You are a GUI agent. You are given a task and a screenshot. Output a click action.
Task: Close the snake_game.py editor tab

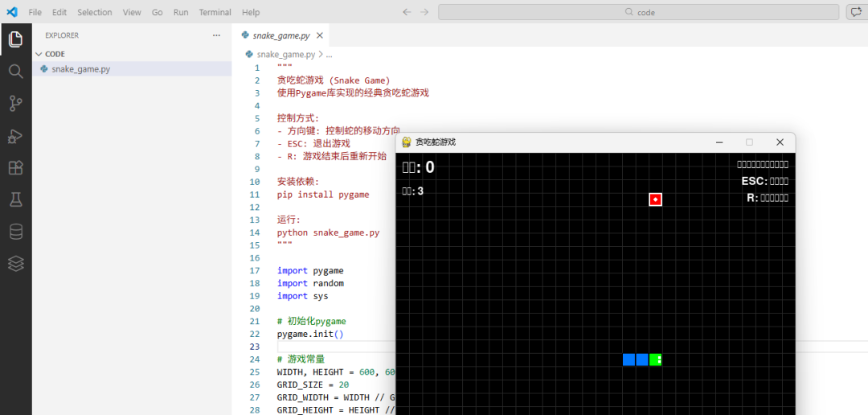(319, 35)
